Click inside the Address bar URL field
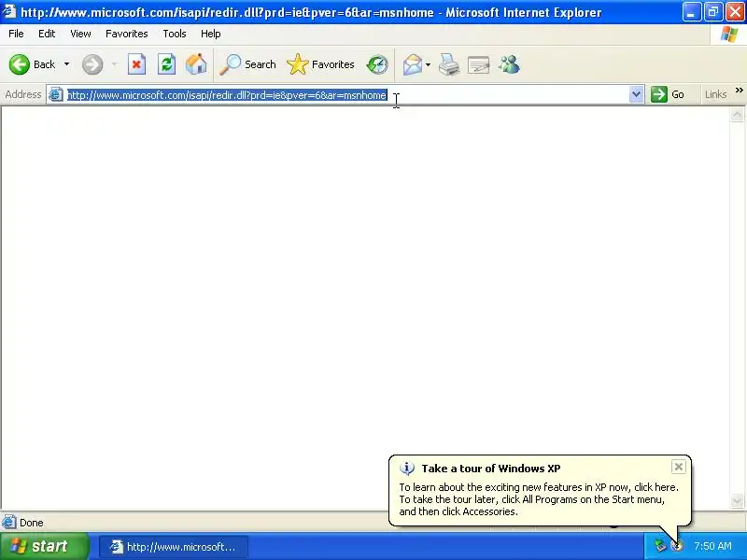 [x=345, y=95]
